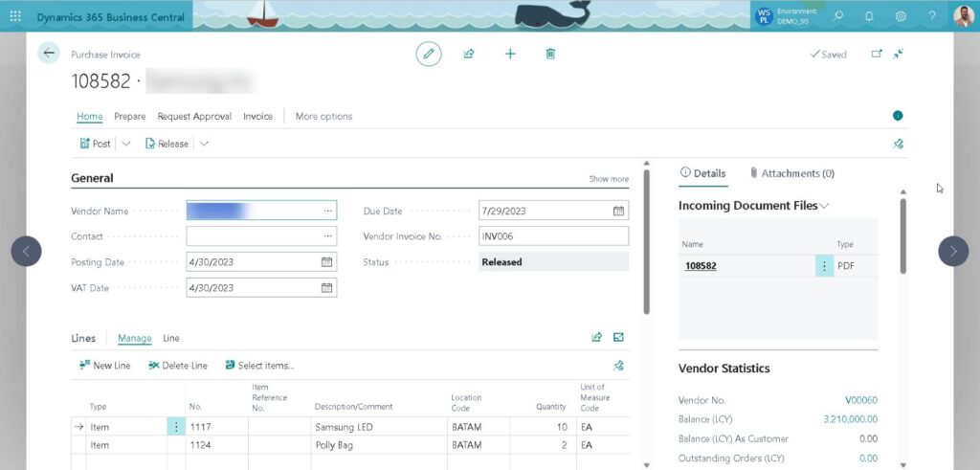Click the share icon in header

tap(469, 55)
